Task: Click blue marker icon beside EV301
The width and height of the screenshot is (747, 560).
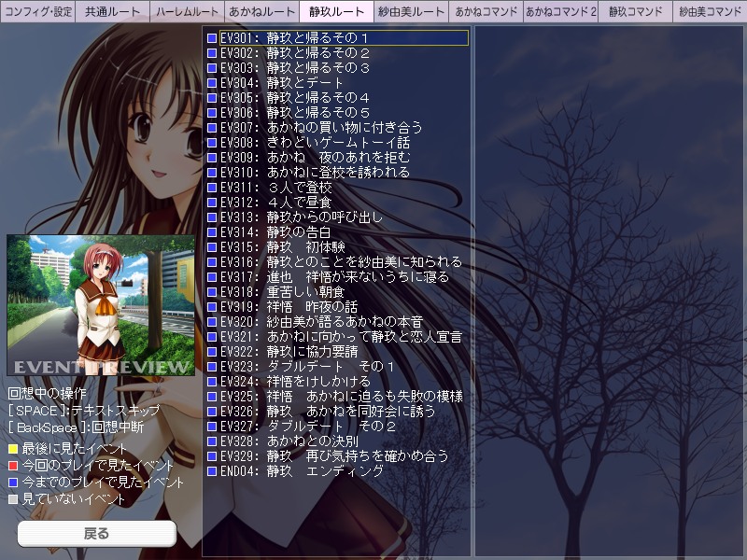Action: click(x=212, y=38)
